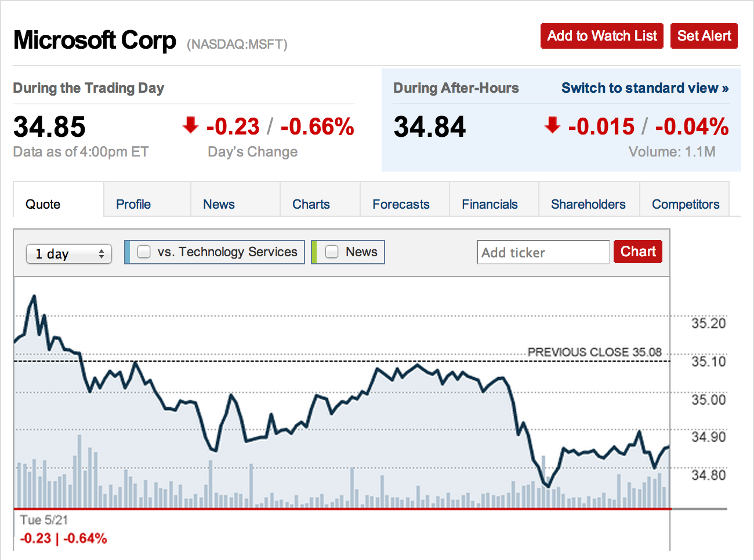Click the blue color swatch beside Technology Services
754x560 pixels.
pos(127,252)
